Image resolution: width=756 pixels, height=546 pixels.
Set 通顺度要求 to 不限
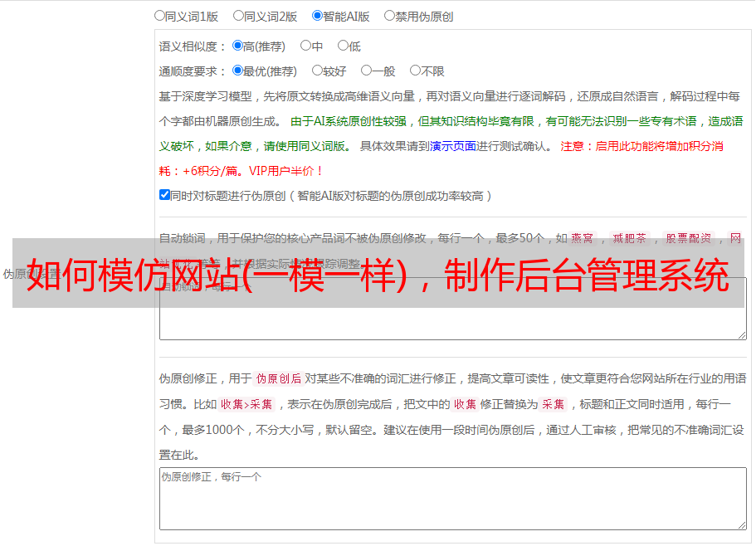[x=415, y=71]
